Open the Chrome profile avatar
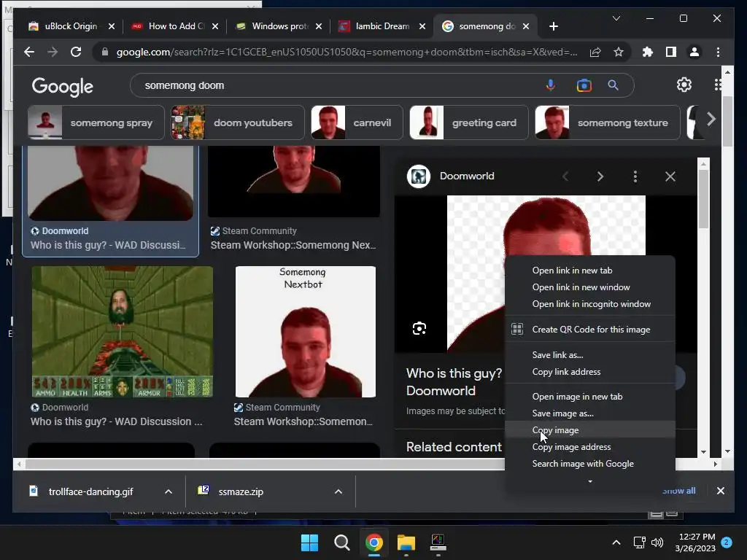 click(x=694, y=52)
